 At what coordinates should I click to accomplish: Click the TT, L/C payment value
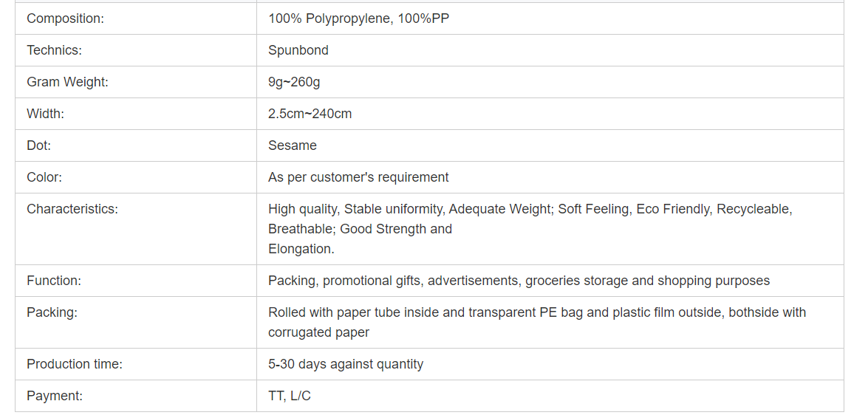pyautogui.click(x=290, y=396)
